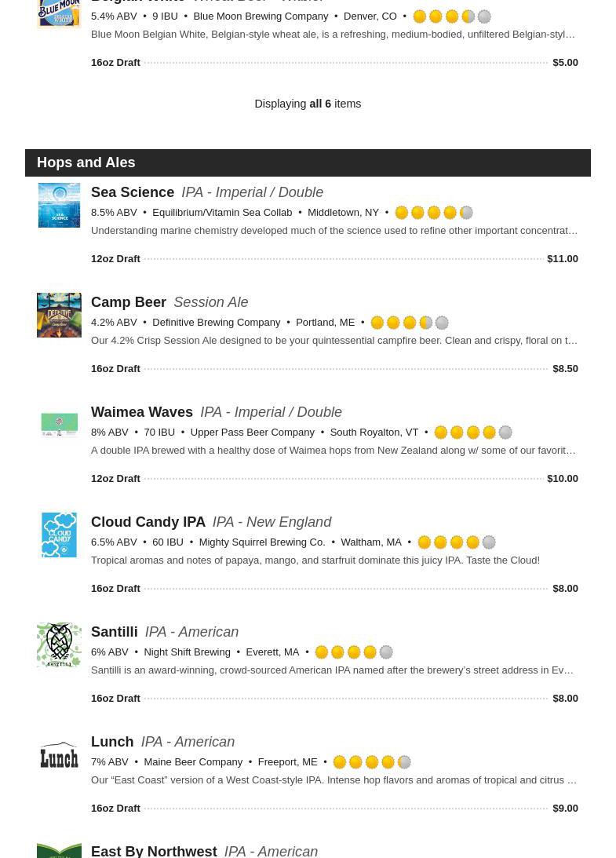The height and width of the screenshot is (858, 616).
Task: Click the Hops and Ales section header
Action: pyautogui.click(x=86, y=162)
